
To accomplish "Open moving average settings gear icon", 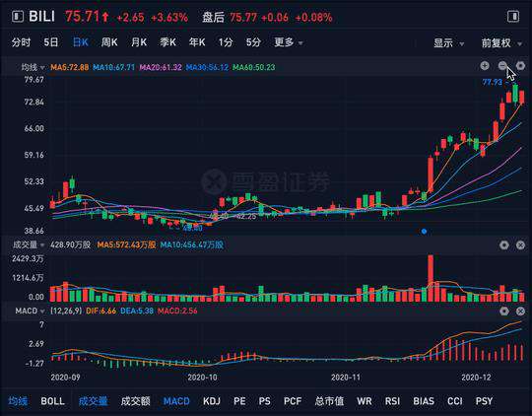I will point(520,65).
